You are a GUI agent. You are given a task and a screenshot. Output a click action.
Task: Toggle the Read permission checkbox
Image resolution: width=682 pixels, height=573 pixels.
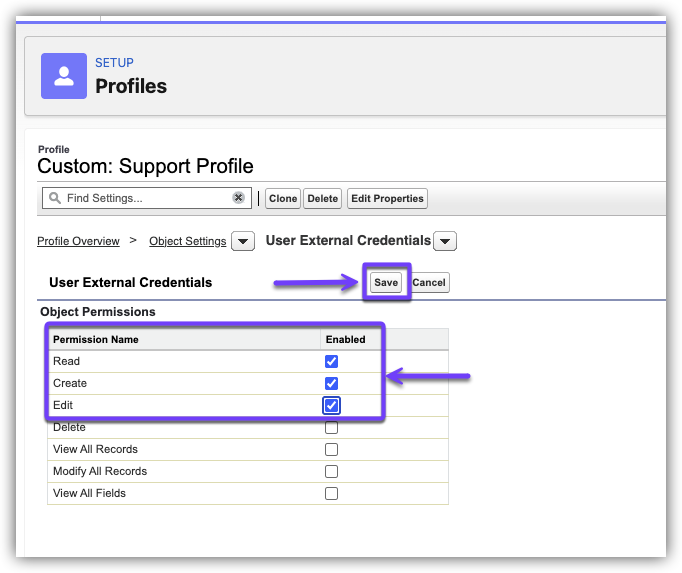[x=331, y=361]
